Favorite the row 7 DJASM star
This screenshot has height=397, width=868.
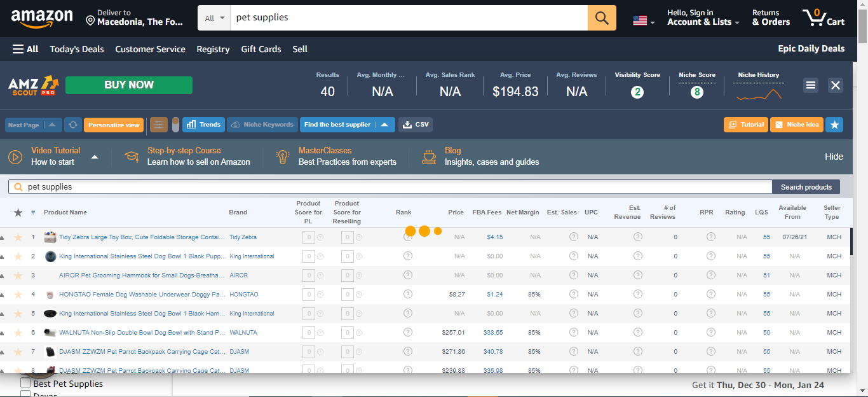tap(18, 352)
